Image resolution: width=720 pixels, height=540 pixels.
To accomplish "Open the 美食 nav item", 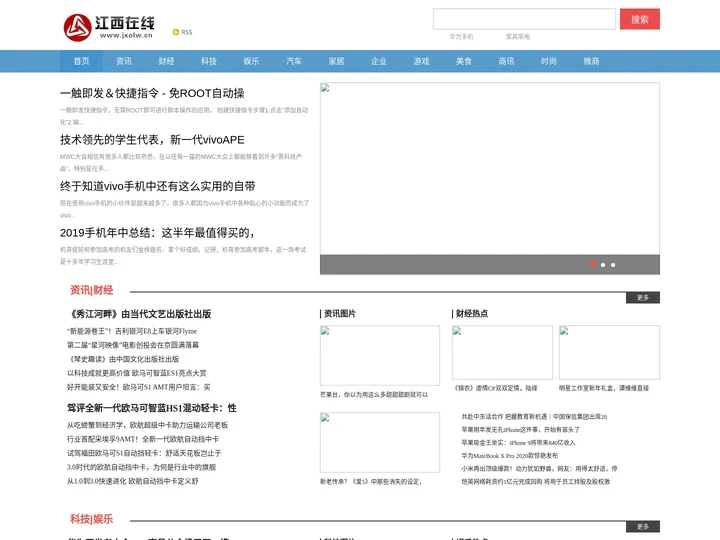I will pyautogui.click(x=463, y=61).
